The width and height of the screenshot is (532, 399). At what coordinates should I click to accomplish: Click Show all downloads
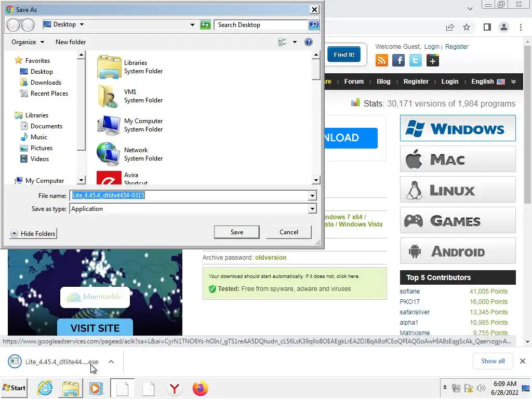493,361
